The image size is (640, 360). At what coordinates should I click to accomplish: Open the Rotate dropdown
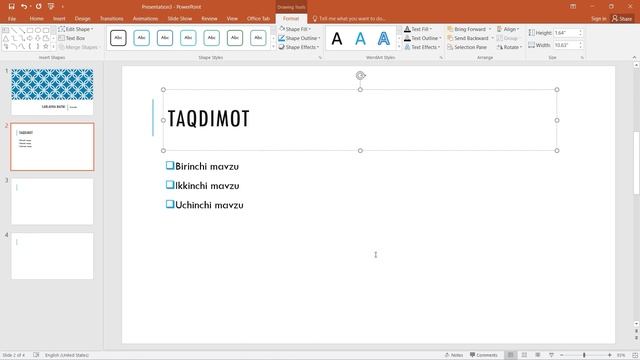point(509,47)
